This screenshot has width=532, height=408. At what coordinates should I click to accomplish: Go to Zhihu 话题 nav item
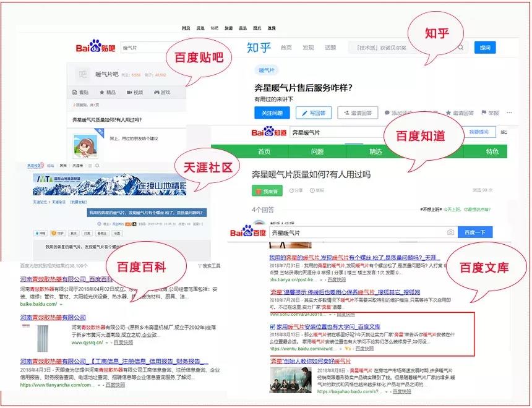pyautogui.click(x=330, y=48)
